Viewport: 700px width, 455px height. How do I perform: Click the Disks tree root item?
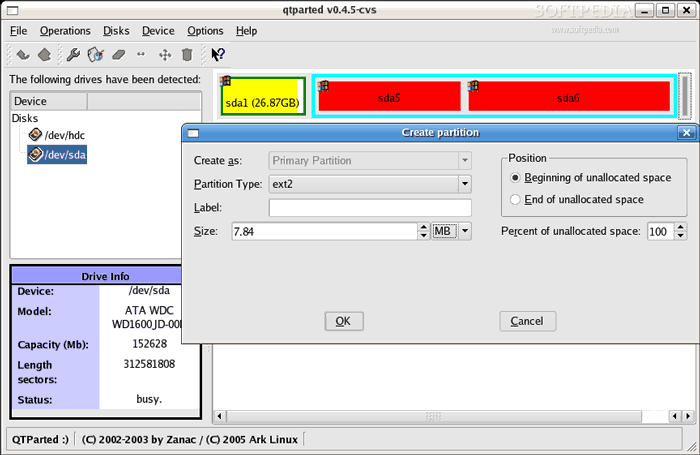pyautogui.click(x=25, y=118)
